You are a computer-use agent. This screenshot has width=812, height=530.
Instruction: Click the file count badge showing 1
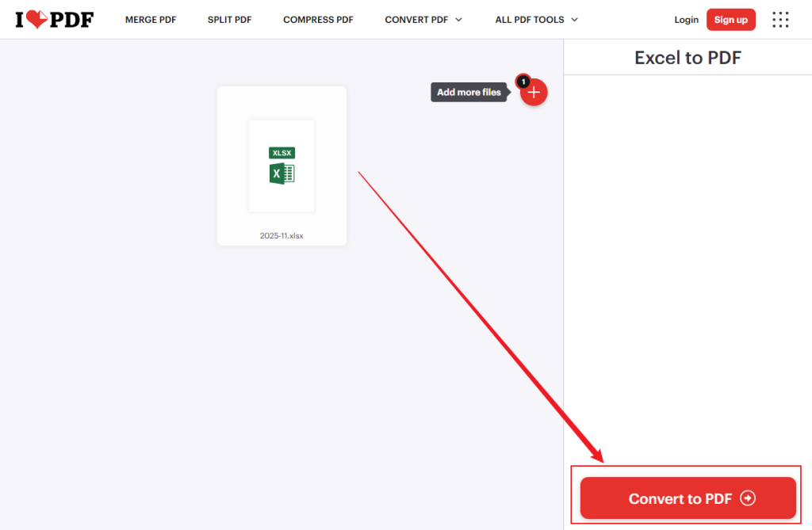[x=523, y=81]
